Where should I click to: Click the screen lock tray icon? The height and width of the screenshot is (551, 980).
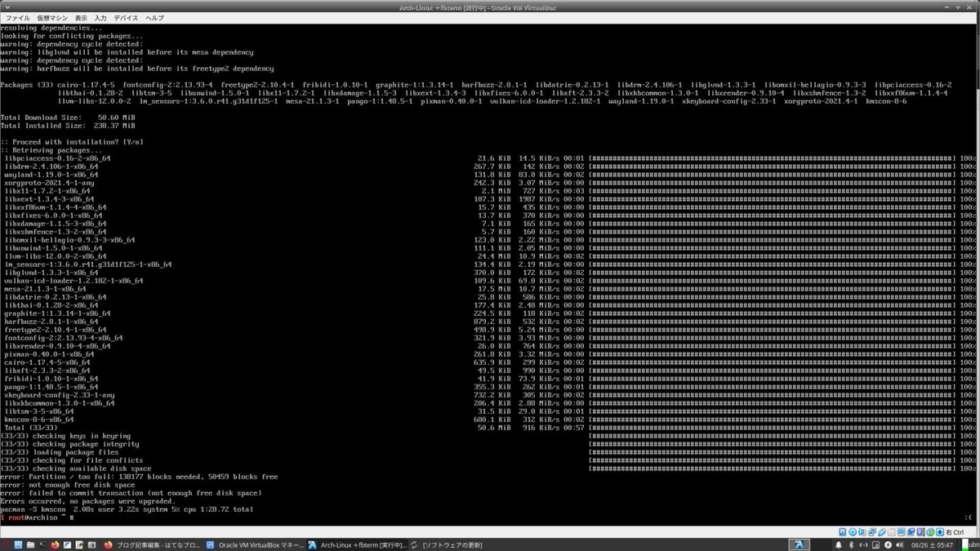pyautogui.click(x=875, y=544)
